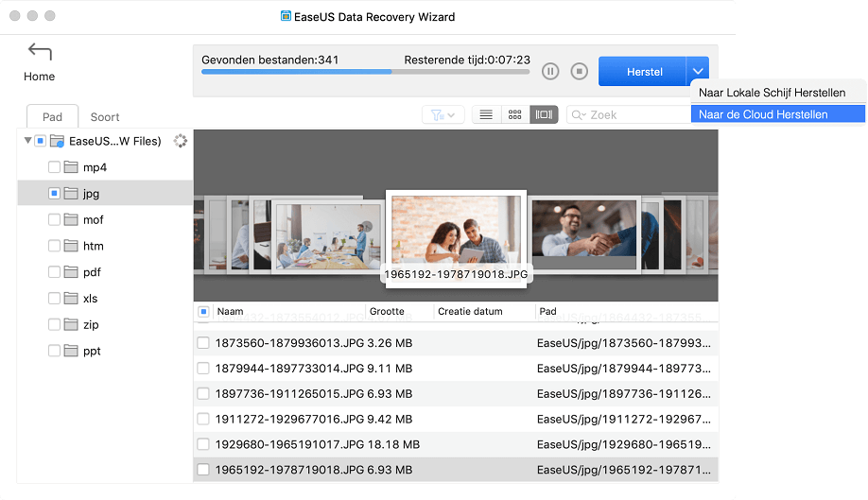Check the file 1965192-1978719018.JPG
Image resolution: width=868 pixels, height=500 pixels.
click(x=203, y=470)
